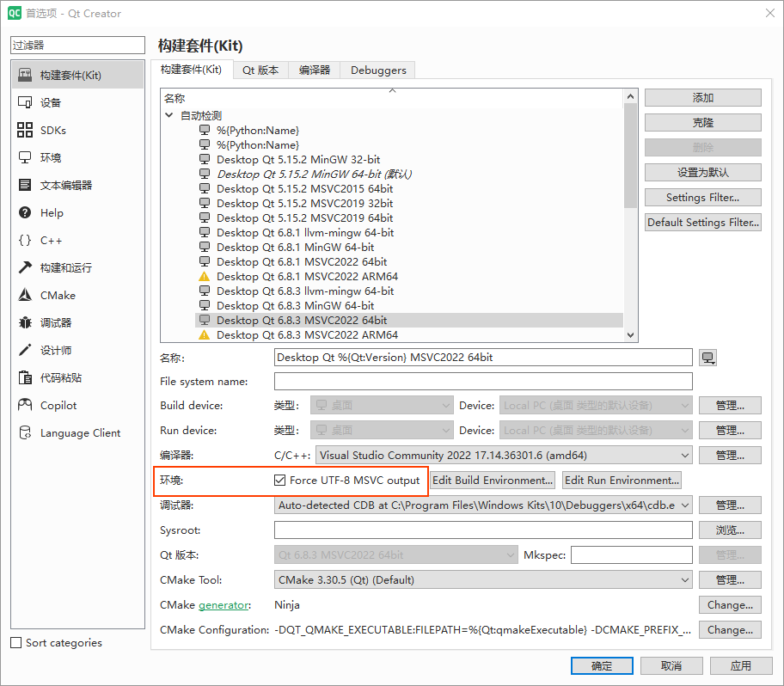
Task: Collapse the 自动检测 tree group
Action: [x=169, y=115]
